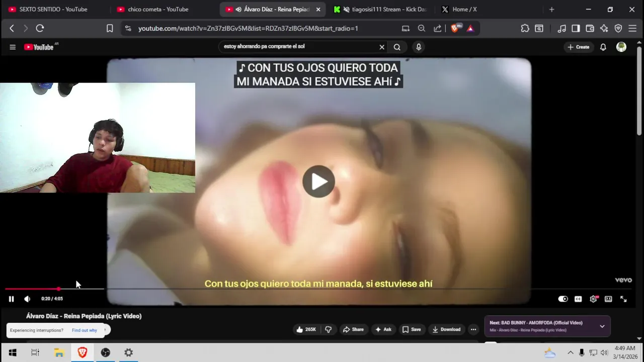This screenshot has width=644, height=362.
Task: Click the zoom magnifier icon in address bar
Action: click(x=422, y=29)
